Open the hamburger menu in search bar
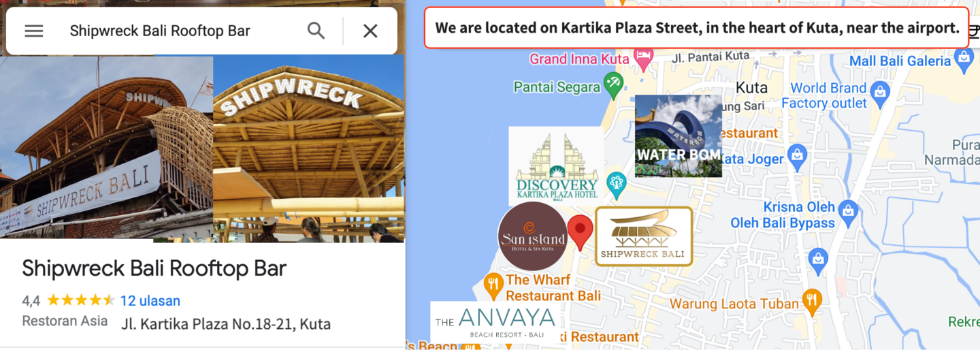The height and width of the screenshot is (350, 980). click(34, 31)
